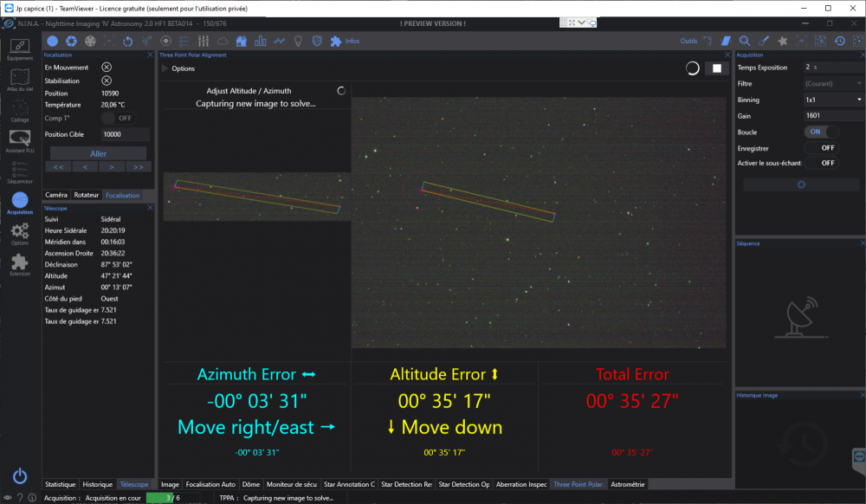
Task: Click the help question mark in status bar
Action: (20, 498)
